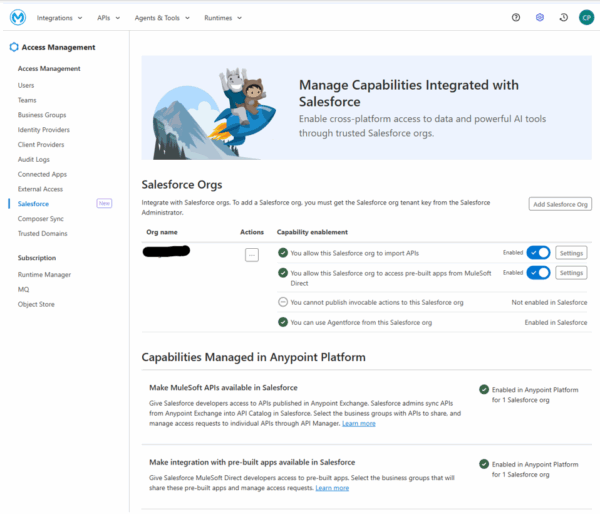Click the Enabled in Salesforce status

(x=556, y=322)
